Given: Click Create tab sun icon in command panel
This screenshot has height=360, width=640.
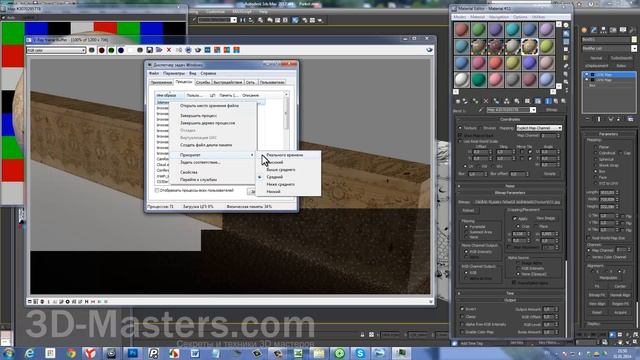Looking at the screenshot, I should coord(584,30).
